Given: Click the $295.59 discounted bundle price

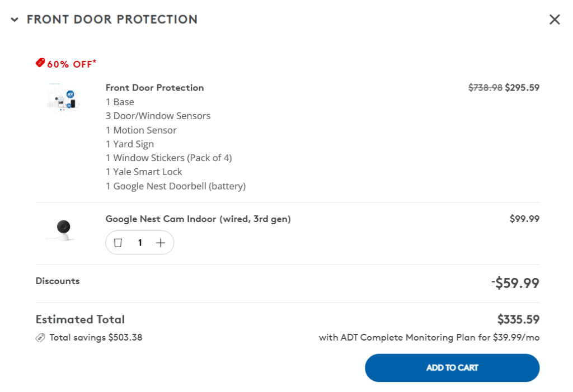Looking at the screenshot, I should (522, 88).
